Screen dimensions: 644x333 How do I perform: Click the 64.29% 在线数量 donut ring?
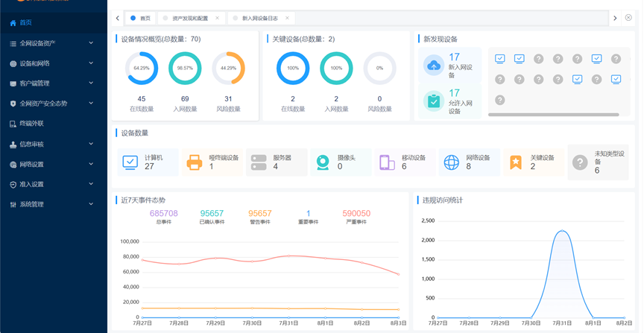point(142,68)
